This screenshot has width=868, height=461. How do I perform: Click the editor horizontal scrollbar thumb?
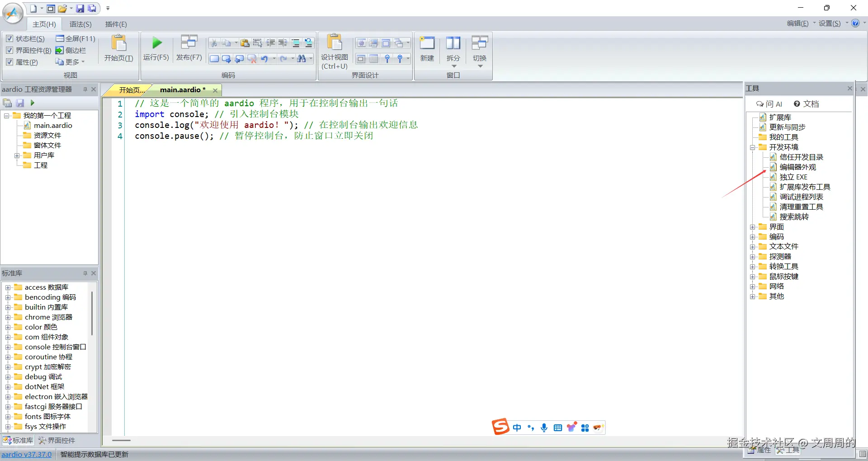coord(121,440)
